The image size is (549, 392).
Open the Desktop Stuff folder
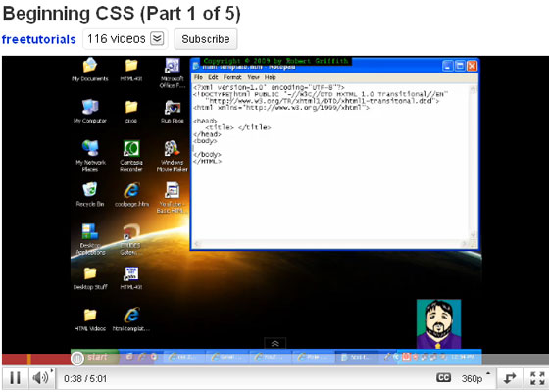[x=90, y=278]
